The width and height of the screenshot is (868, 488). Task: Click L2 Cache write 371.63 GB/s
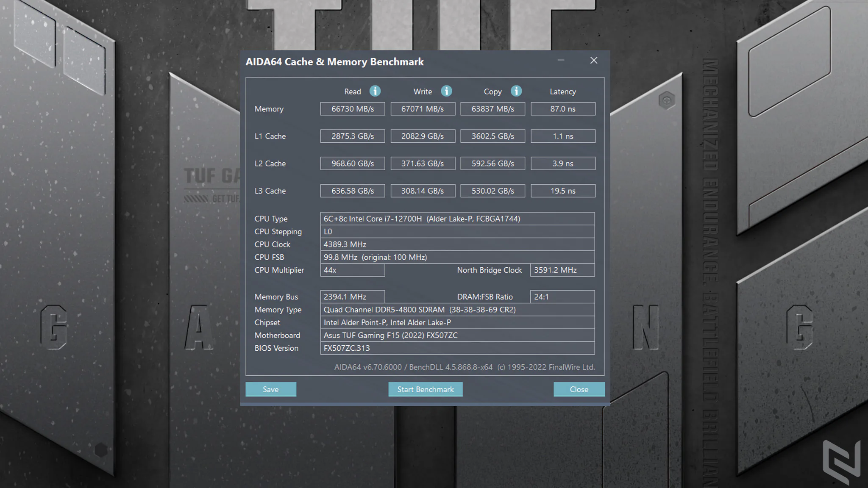point(423,164)
